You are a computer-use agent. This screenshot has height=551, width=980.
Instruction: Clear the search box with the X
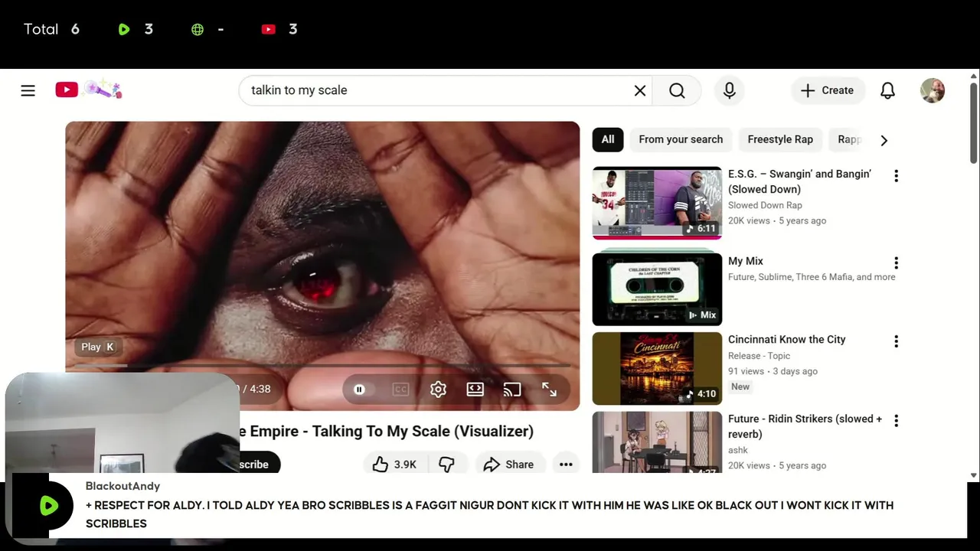coord(640,90)
